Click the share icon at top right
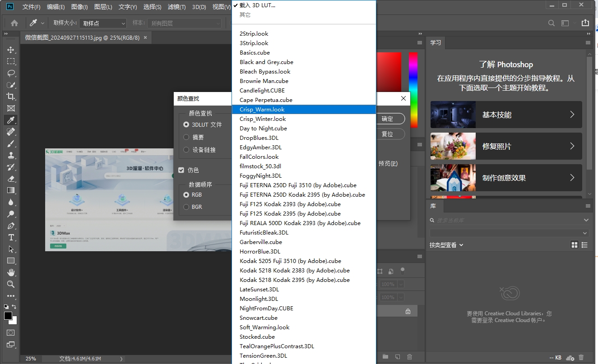This screenshot has width=598, height=364. click(x=585, y=23)
